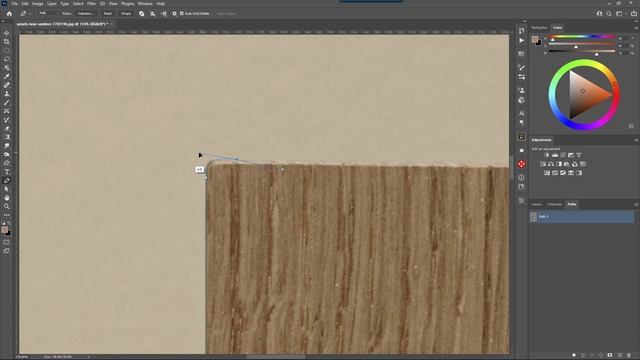Select the Lasso tool

(7, 59)
